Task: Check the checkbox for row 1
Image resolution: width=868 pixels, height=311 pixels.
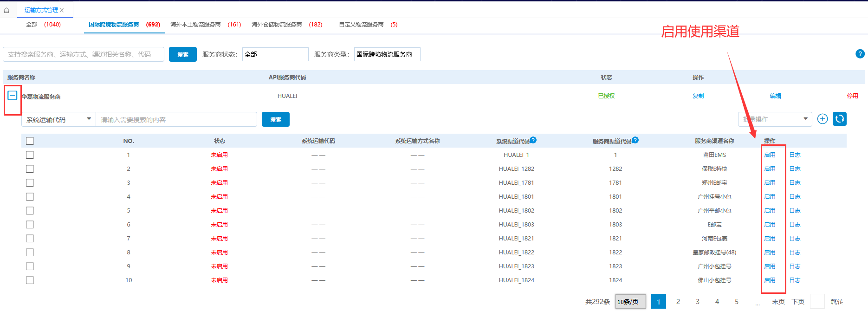Action: pos(30,155)
